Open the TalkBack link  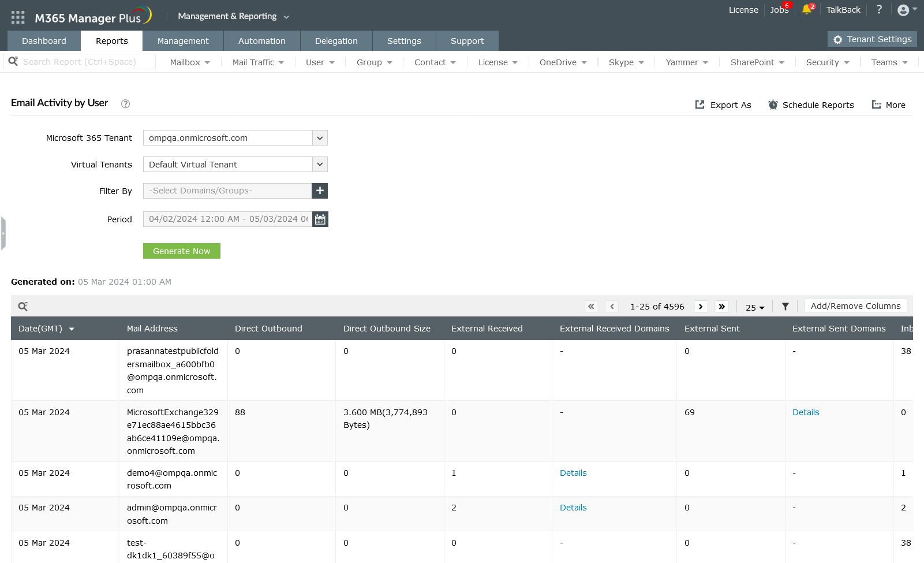pos(843,10)
